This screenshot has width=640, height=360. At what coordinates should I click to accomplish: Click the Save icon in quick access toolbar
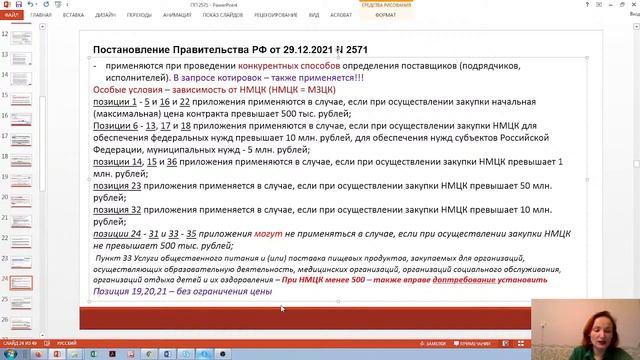[19, 4]
